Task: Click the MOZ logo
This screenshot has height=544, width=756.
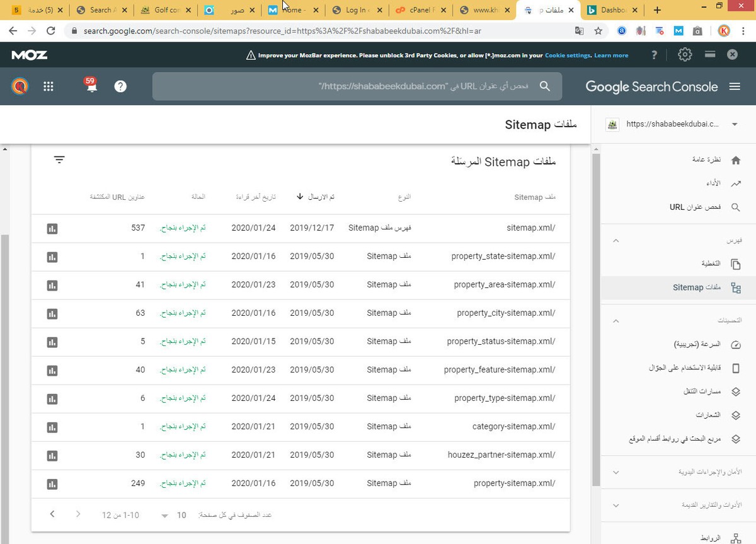Action: pos(29,55)
